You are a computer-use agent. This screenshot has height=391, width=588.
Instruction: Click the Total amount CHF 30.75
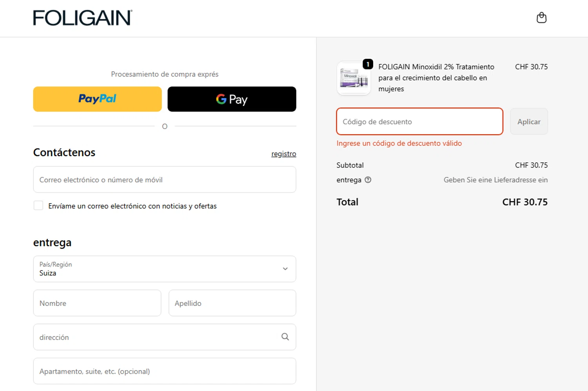525,202
